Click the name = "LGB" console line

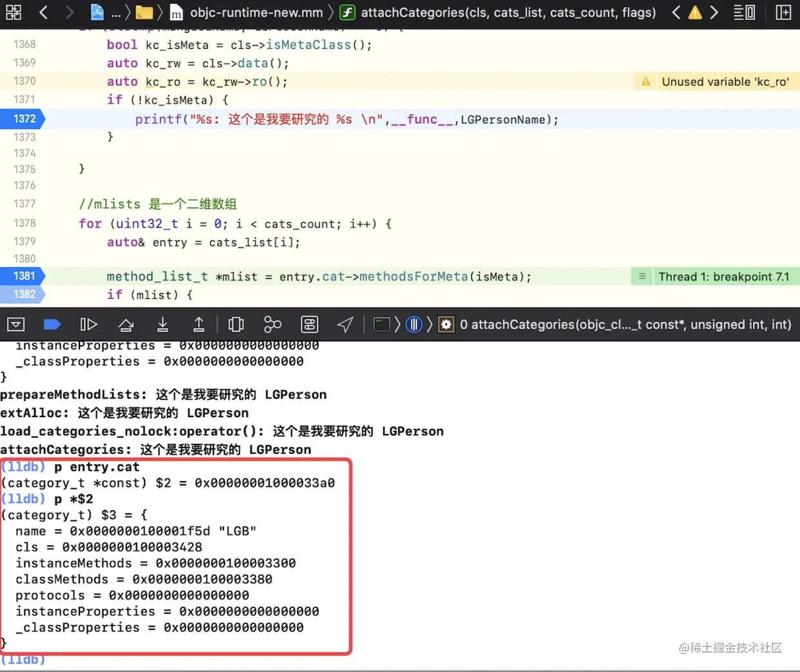pyautogui.click(x=135, y=531)
